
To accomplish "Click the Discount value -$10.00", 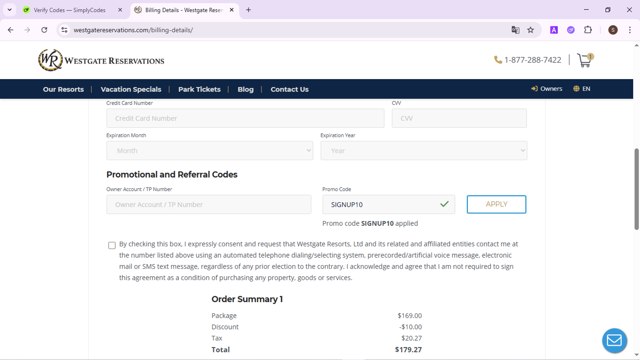I will [x=411, y=327].
